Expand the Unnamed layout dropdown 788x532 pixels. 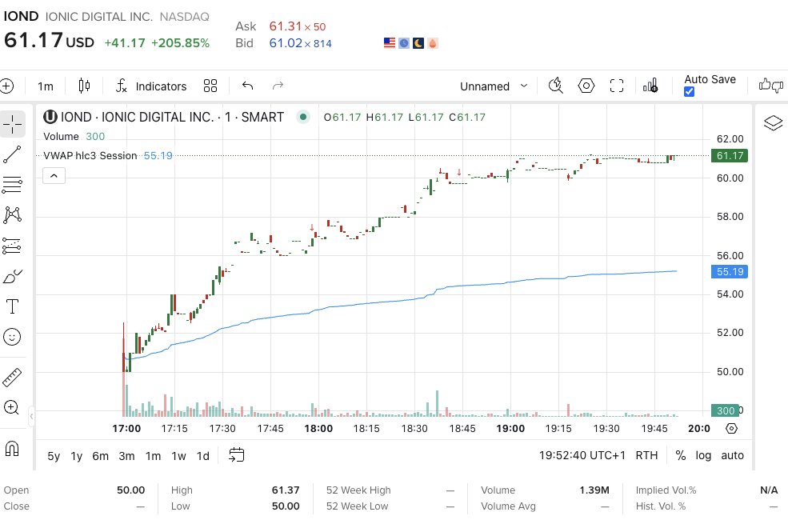click(494, 86)
